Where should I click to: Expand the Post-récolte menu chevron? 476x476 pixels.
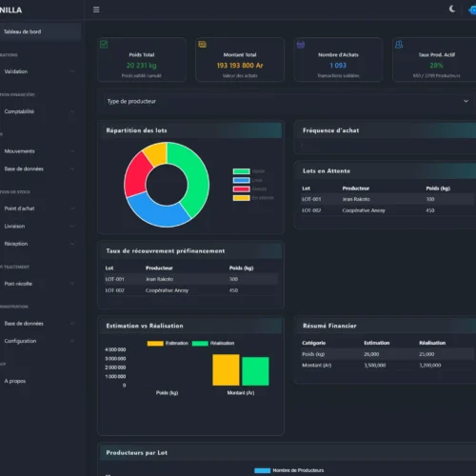tap(72, 284)
